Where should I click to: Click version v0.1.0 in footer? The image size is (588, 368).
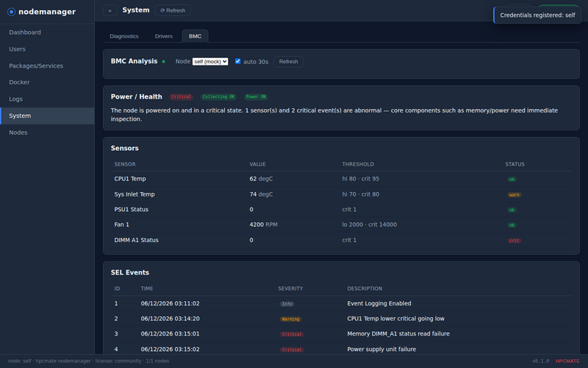click(540, 361)
